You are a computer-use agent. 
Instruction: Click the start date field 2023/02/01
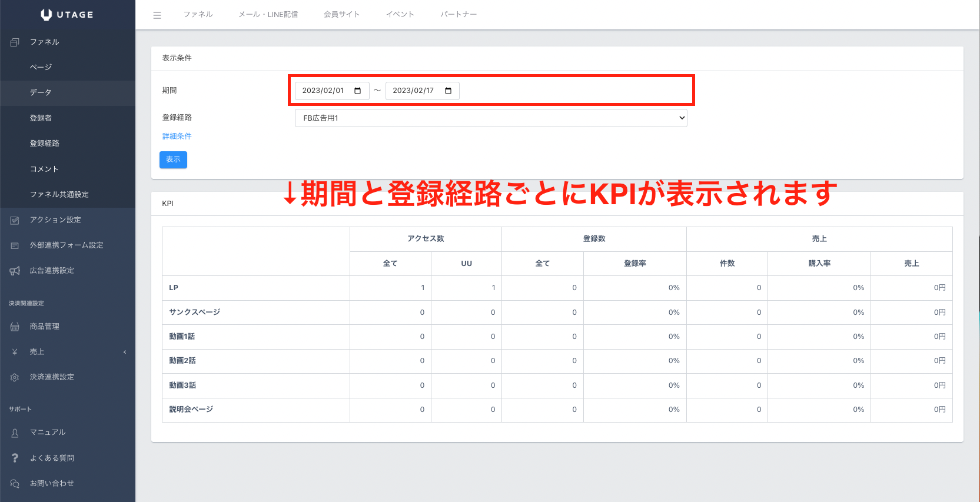(x=323, y=91)
